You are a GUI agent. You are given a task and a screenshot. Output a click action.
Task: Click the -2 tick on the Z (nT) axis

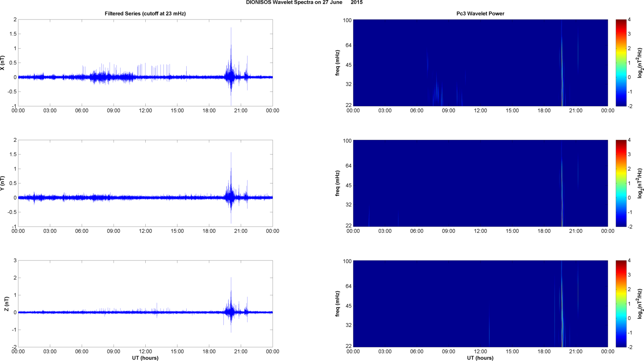(x=14, y=347)
